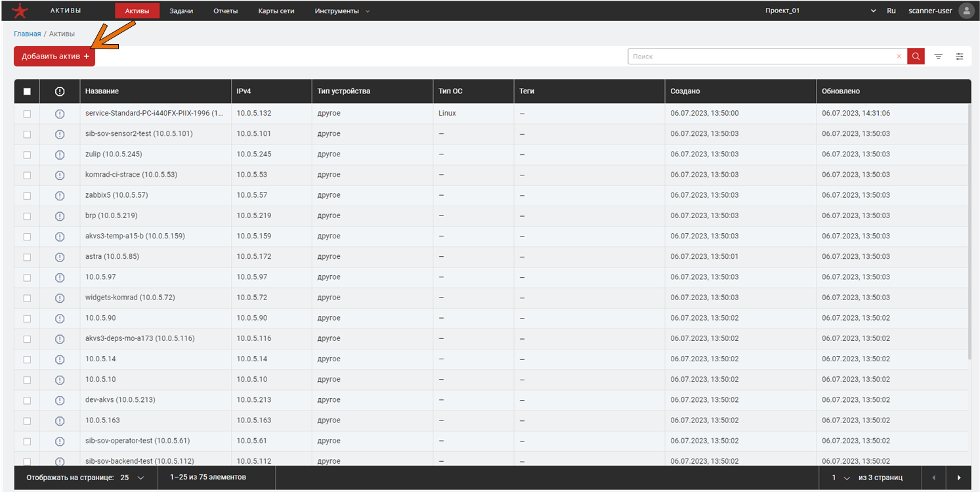Select checkbox for zulip row

pyautogui.click(x=27, y=154)
